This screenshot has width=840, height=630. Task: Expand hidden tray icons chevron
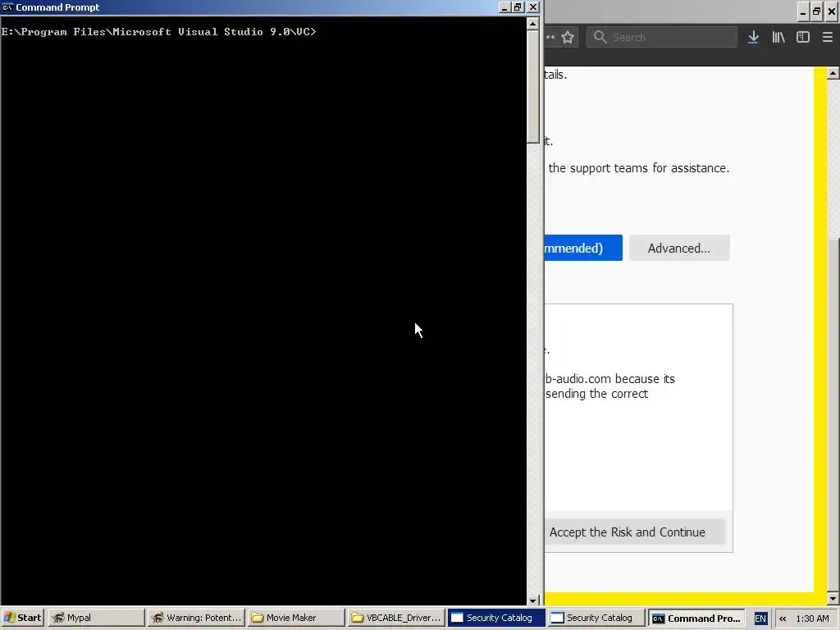pos(783,619)
